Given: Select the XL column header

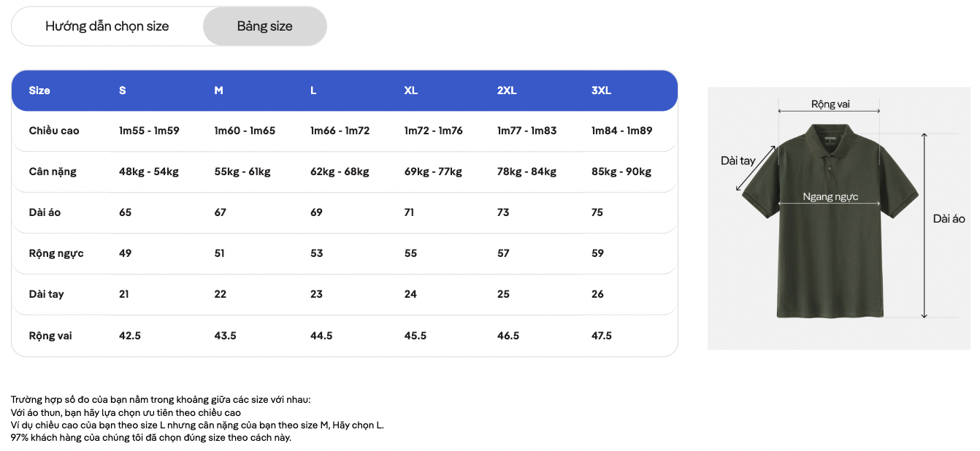Looking at the screenshot, I should point(411,90).
